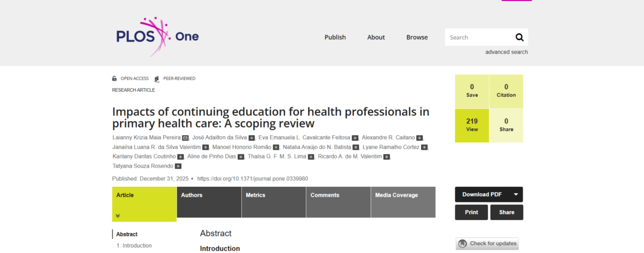Click the search magnifier icon
This screenshot has height=253, width=644.
[x=519, y=37]
